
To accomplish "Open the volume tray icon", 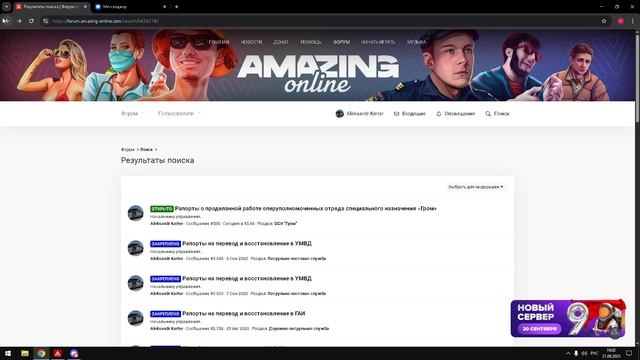I will pos(584,353).
